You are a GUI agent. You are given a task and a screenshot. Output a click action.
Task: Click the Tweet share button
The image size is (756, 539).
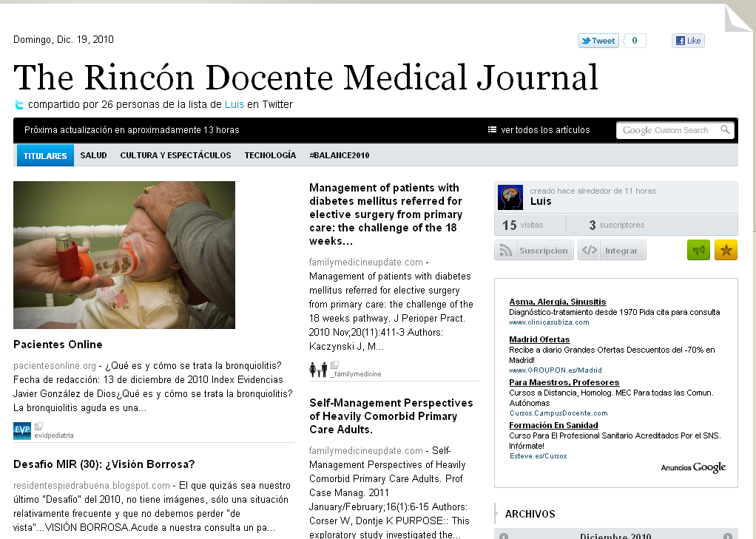598,40
